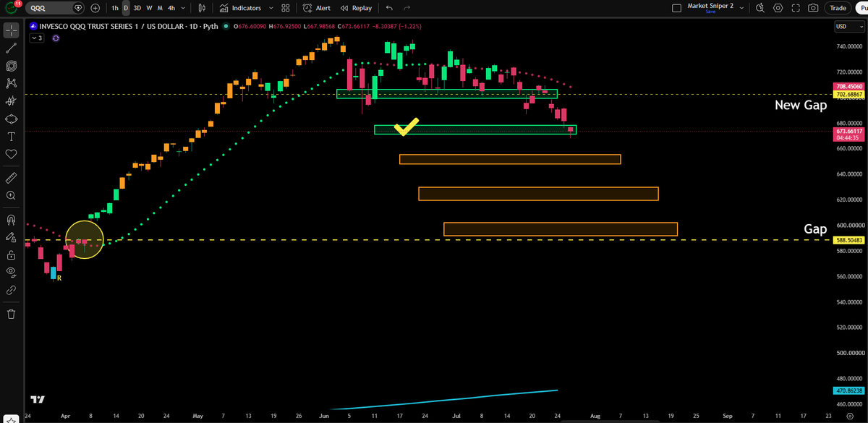Select the Text annotation tool
The width and height of the screenshot is (868, 423).
[12, 136]
